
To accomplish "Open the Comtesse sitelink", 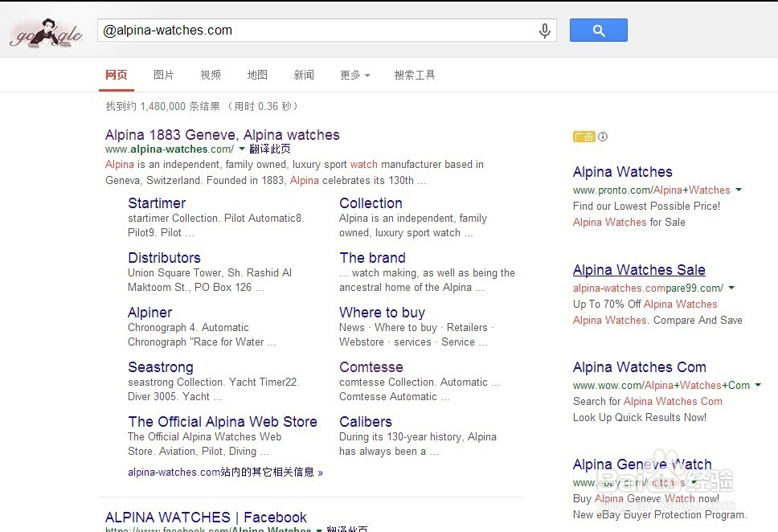I will pyautogui.click(x=371, y=366).
